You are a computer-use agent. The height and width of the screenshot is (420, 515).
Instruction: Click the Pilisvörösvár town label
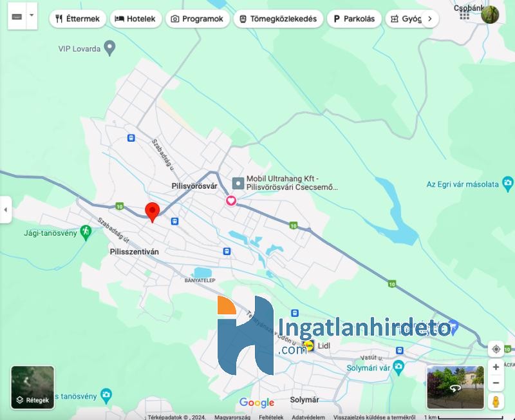tap(194, 186)
